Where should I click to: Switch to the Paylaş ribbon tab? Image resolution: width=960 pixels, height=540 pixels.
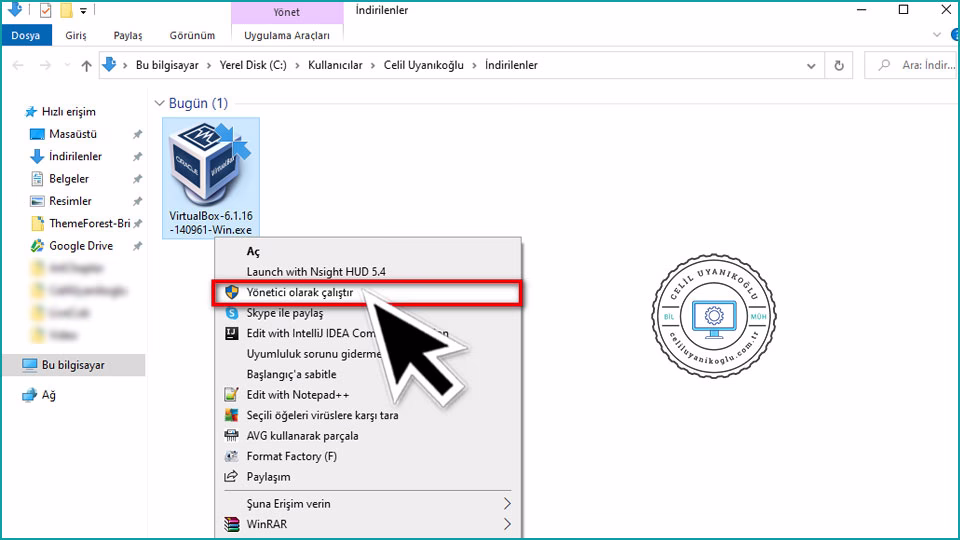pos(128,36)
